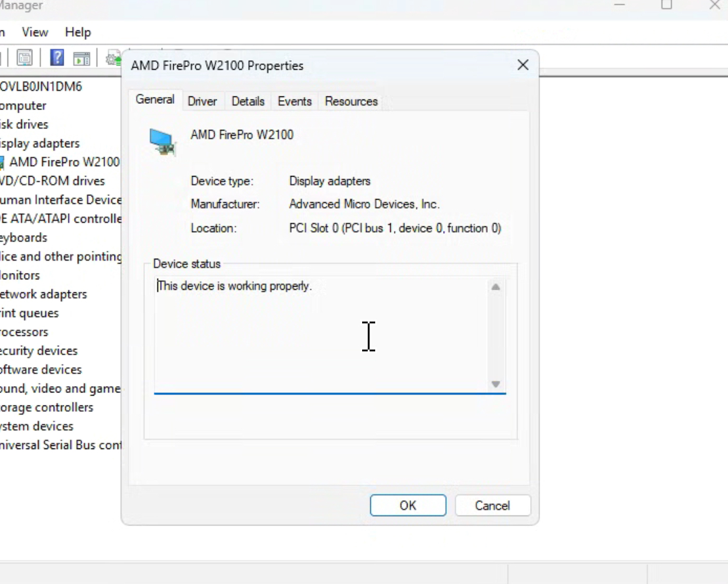Viewport: 728px width, 584px height.
Task: Select Universal Serial Bus controllers category
Action: click(x=61, y=445)
